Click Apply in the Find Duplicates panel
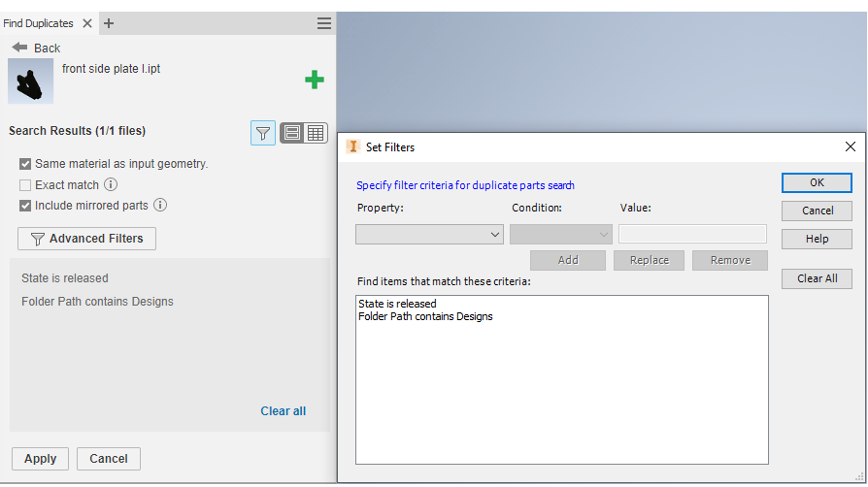The image size is (868, 487). pyautogui.click(x=41, y=459)
